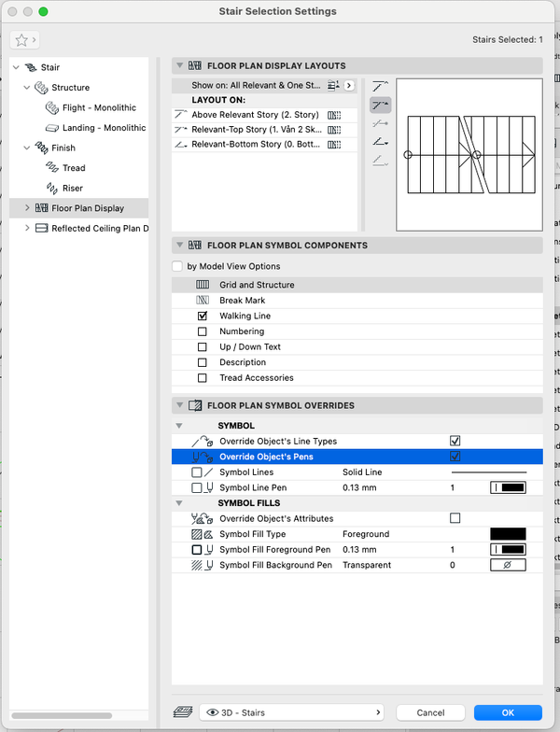Image resolution: width=560 pixels, height=732 pixels.
Task: Click the Symbol Fill Background Pen transparent swatch
Action: pyautogui.click(x=508, y=565)
